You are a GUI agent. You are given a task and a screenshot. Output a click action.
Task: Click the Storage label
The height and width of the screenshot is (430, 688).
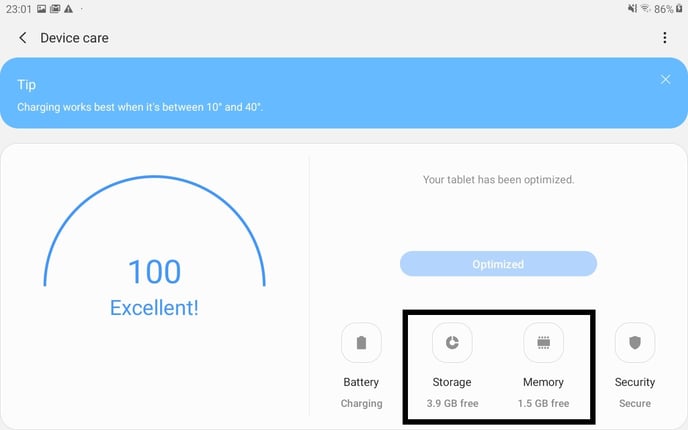[452, 382]
